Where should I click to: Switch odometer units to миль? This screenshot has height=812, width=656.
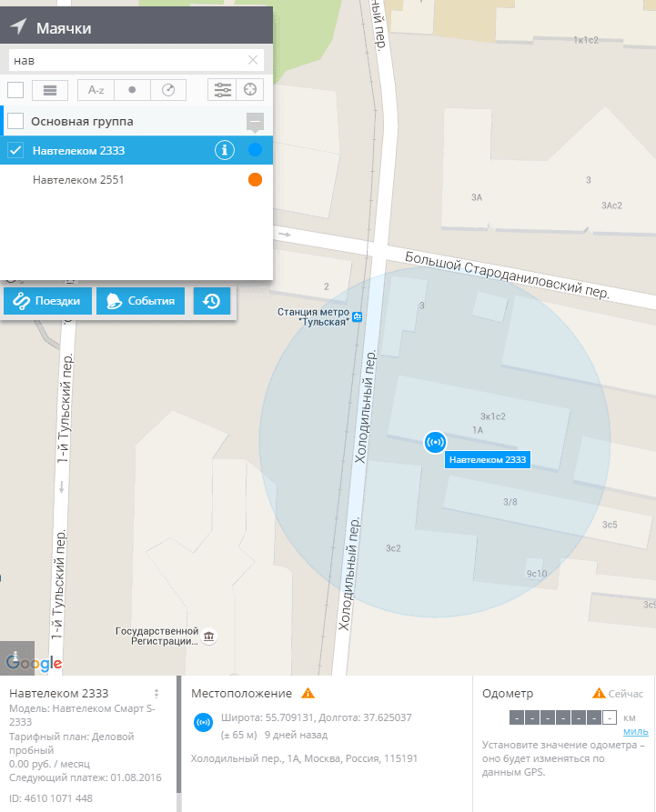click(635, 732)
